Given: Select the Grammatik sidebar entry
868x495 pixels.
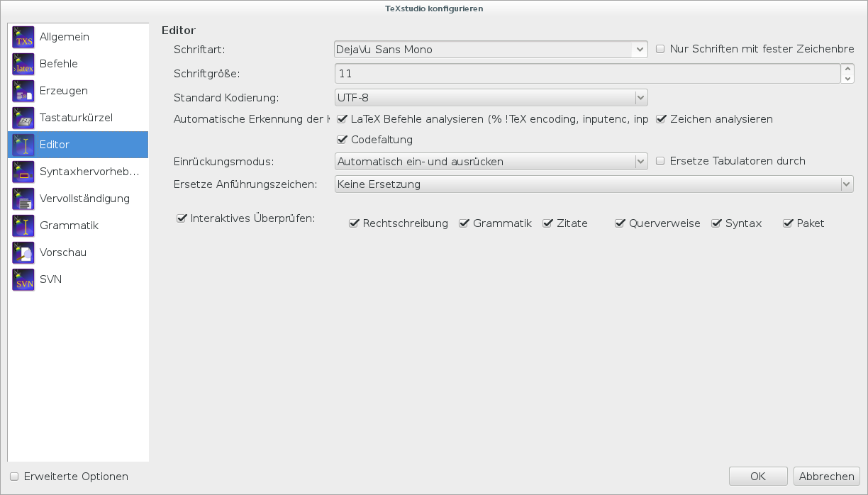Looking at the screenshot, I should (78, 226).
